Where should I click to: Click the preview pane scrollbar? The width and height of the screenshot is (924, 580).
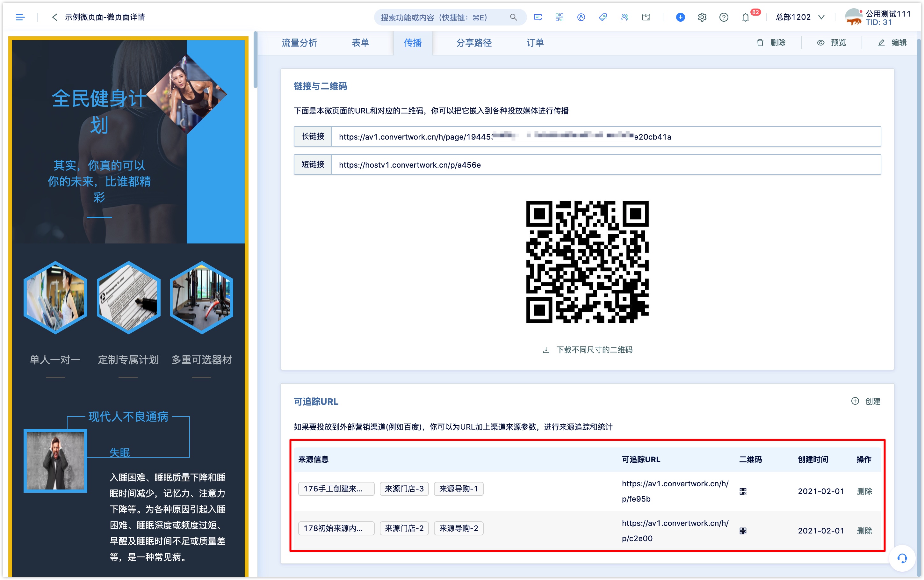tap(255, 60)
